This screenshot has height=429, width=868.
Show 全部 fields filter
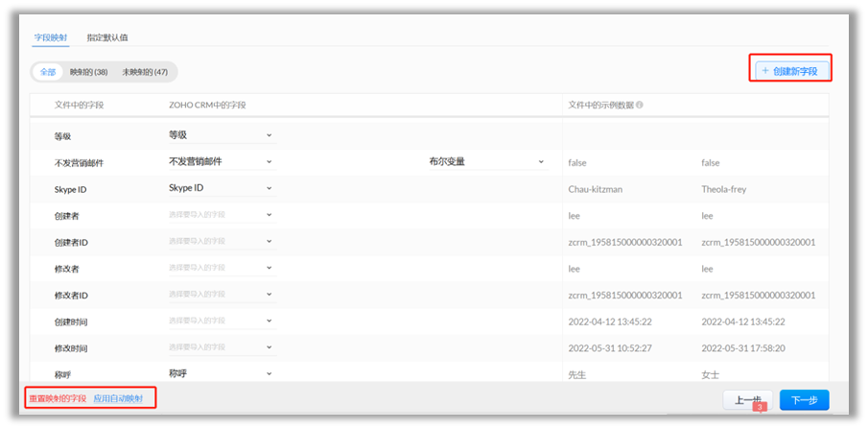pos(48,72)
